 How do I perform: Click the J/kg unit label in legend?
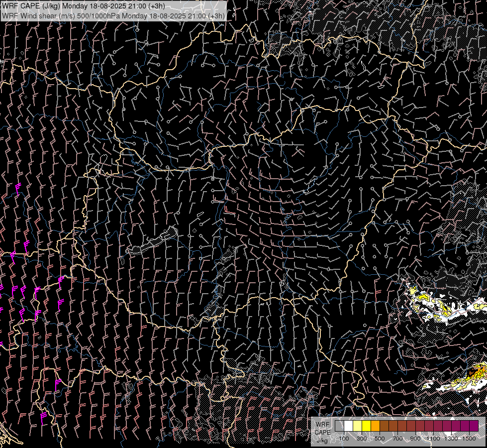coord(322,441)
